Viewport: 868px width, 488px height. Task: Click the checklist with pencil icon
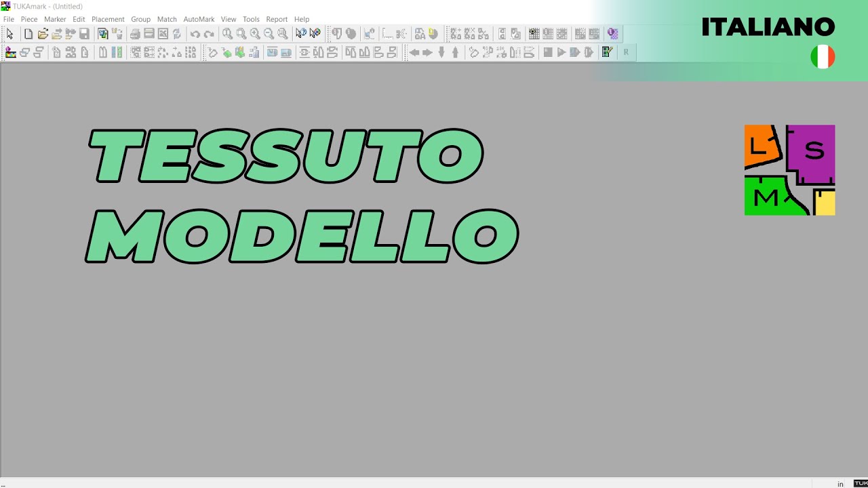[x=607, y=52]
